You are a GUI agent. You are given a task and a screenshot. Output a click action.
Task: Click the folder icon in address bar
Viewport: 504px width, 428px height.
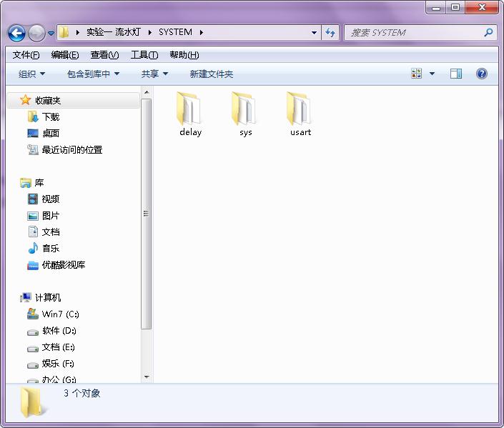pos(64,32)
